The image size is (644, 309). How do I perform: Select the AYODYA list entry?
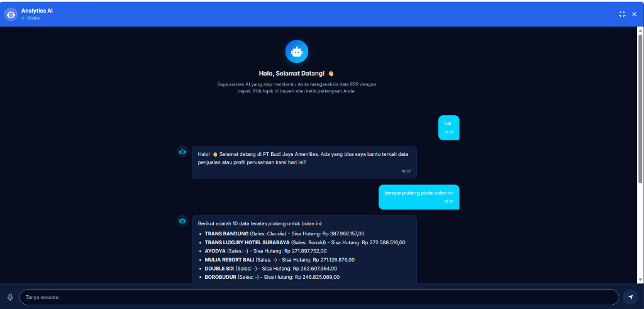[266, 251]
